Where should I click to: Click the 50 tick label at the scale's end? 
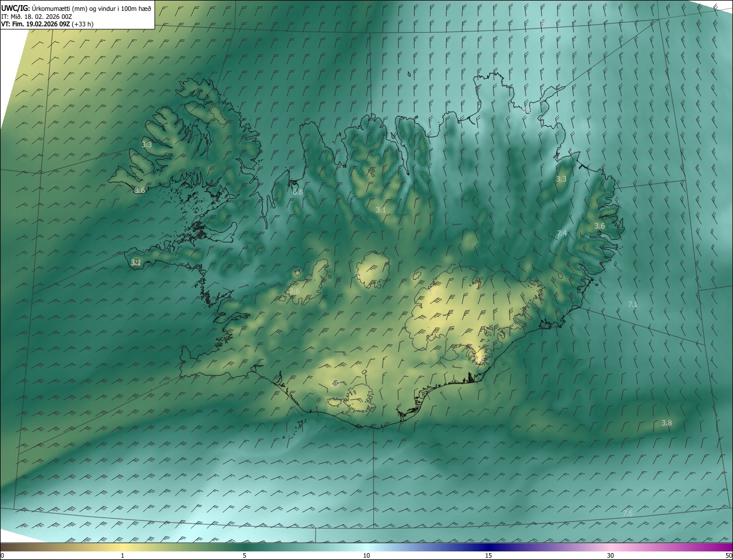tap(728, 555)
